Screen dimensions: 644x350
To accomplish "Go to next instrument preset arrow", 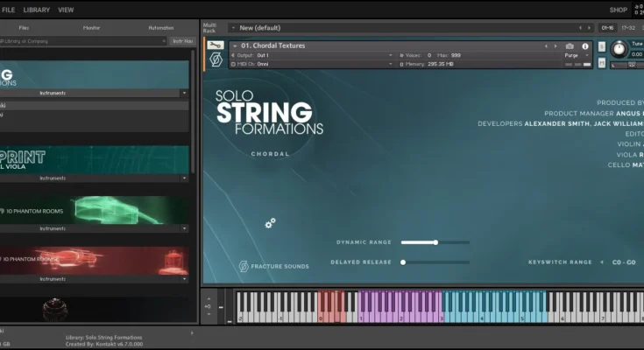I will point(556,46).
